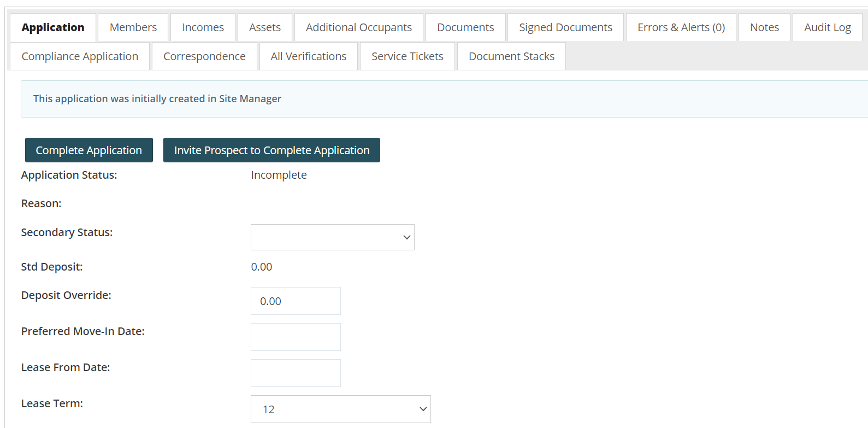Show Errors & Alerts tab
The height and width of the screenshot is (428, 868).
point(681,27)
